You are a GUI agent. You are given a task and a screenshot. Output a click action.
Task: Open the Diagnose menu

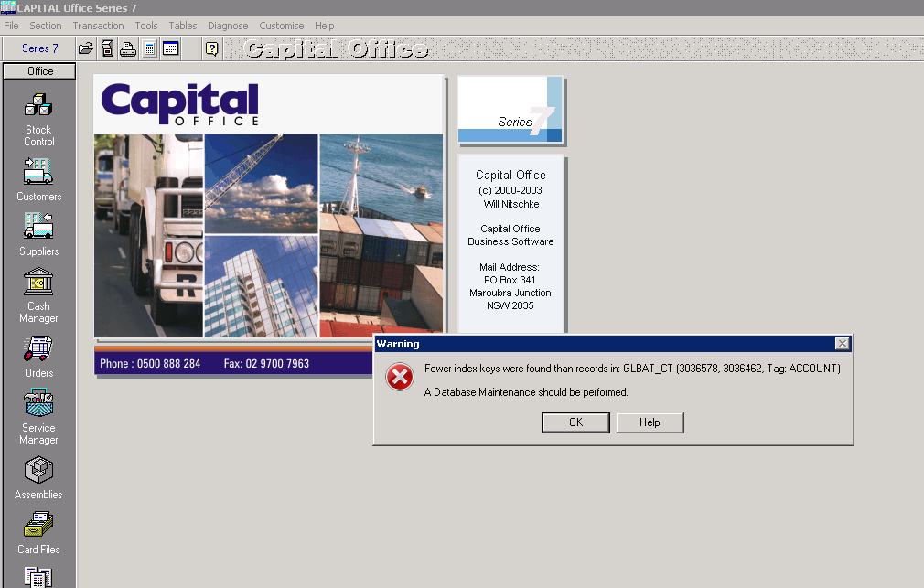(228, 26)
